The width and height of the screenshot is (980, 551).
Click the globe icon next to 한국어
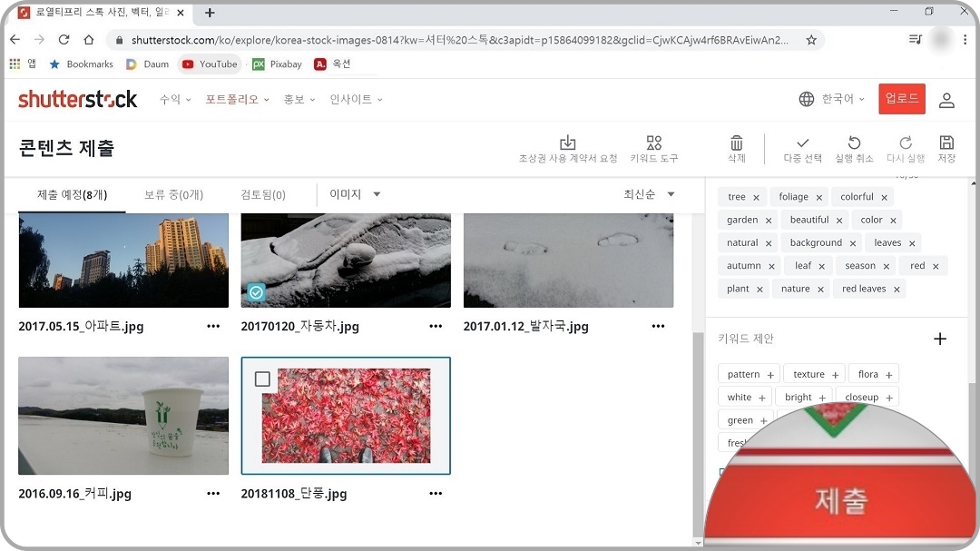point(807,100)
